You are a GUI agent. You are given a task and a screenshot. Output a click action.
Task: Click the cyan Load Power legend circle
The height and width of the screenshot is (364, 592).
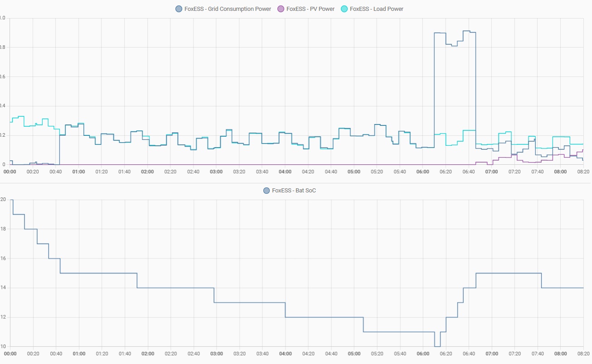tap(345, 9)
